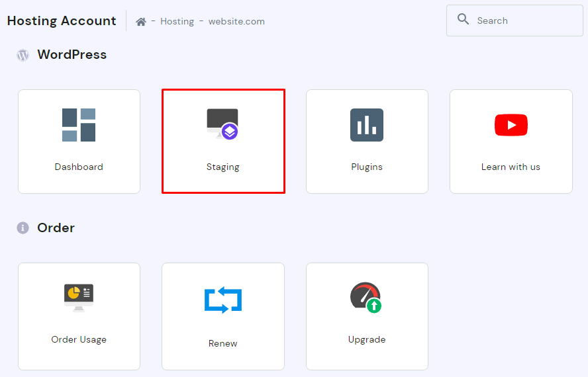This screenshot has height=377, width=588.
Task: Open the Dashboard grid icon
Action: tap(79, 124)
